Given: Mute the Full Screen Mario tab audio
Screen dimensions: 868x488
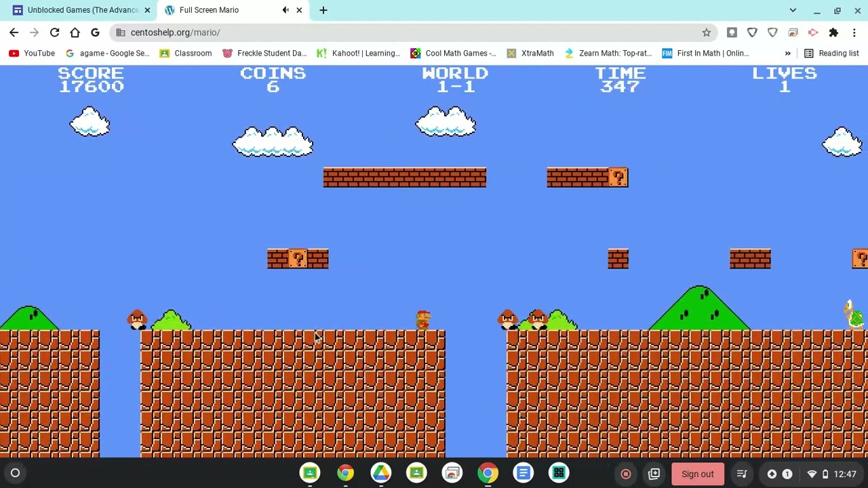Looking at the screenshot, I should (285, 10).
